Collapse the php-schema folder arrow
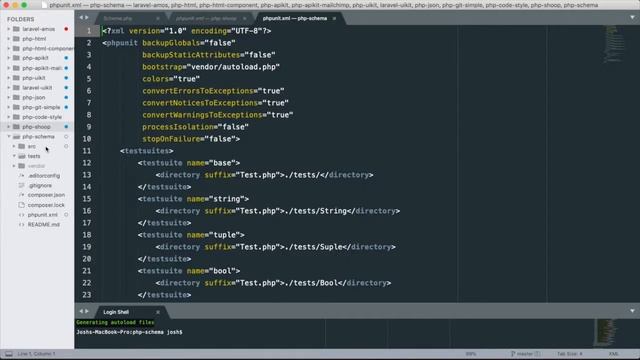 9,137
